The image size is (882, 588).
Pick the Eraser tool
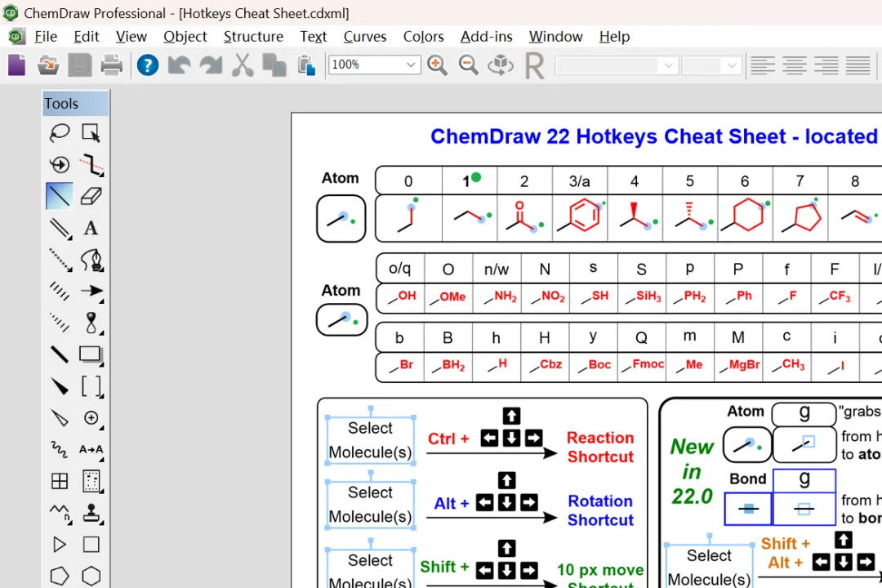click(91, 196)
